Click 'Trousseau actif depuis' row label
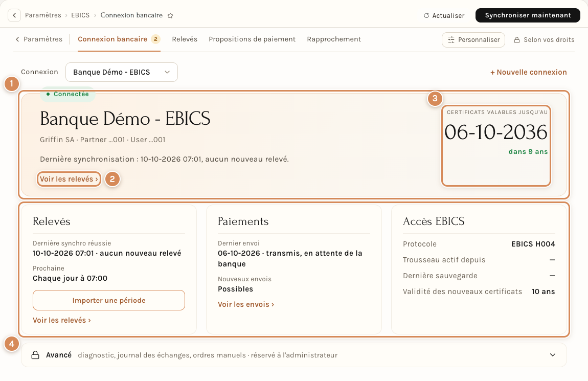This screenshot has width=588, height=381. click(444, 260)
